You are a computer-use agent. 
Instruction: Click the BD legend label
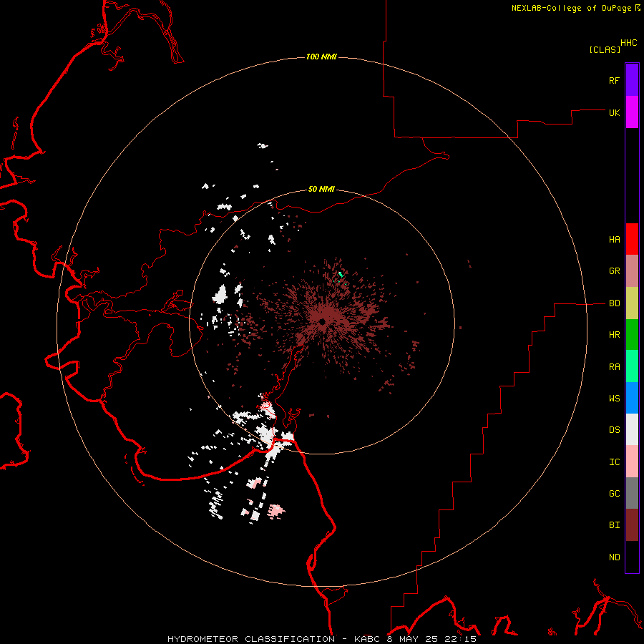(614, 303)
